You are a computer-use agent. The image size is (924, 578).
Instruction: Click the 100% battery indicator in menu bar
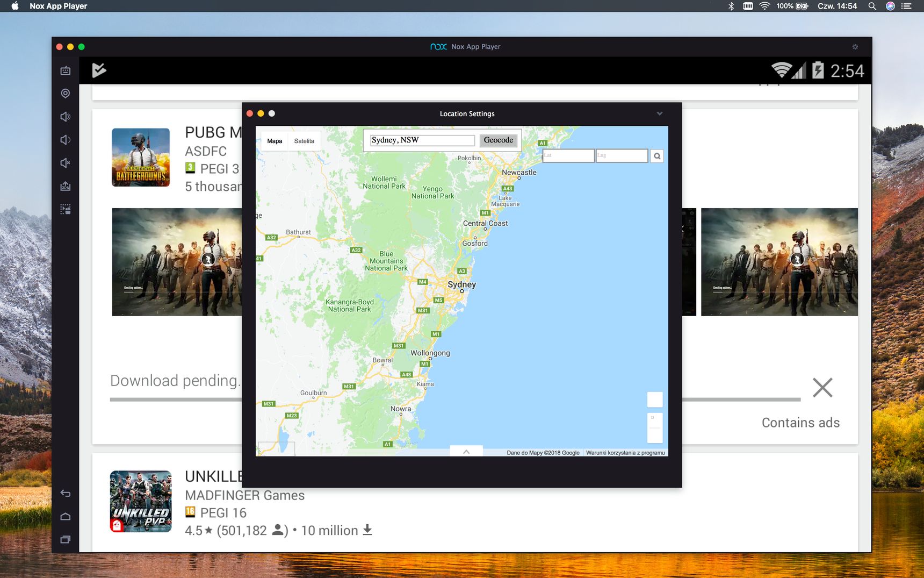[792, 6]
